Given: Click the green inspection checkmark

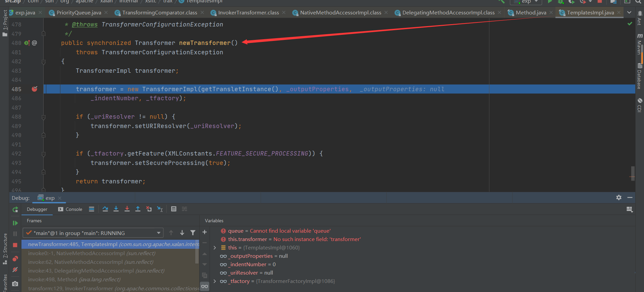Looking at the screenshot, I should pos(630,24).
